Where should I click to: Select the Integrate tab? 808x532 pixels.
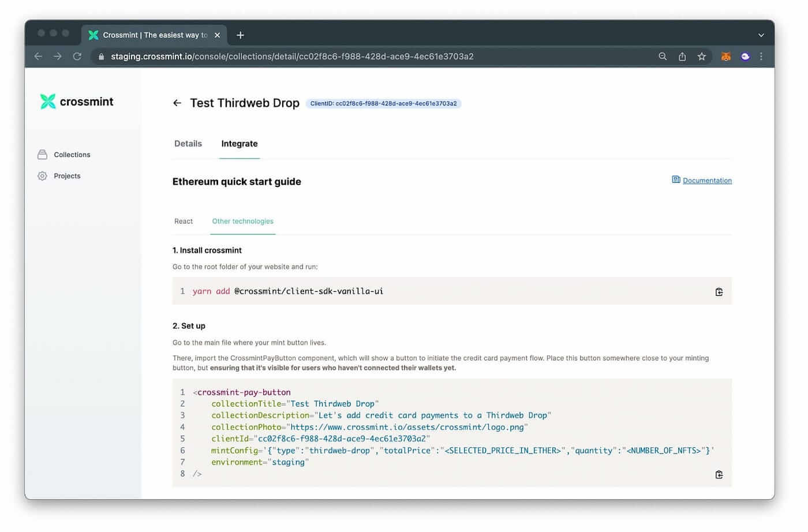click(x=240, y=144)
